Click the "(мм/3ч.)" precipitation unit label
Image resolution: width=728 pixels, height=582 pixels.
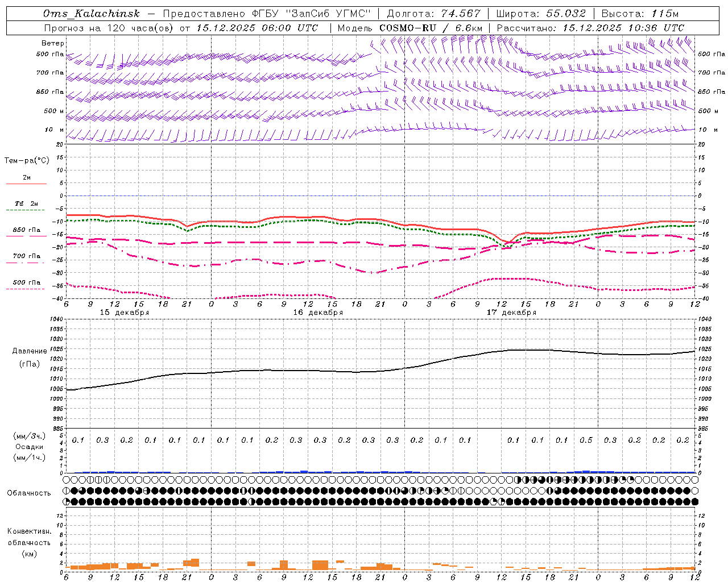tap(30, 436)
